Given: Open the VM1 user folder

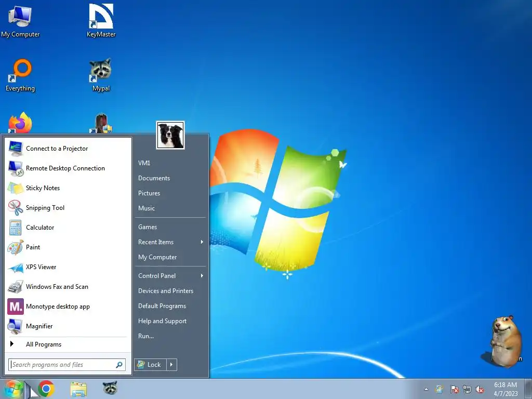Looking at the screenshot, I should (x=144, y=163).
